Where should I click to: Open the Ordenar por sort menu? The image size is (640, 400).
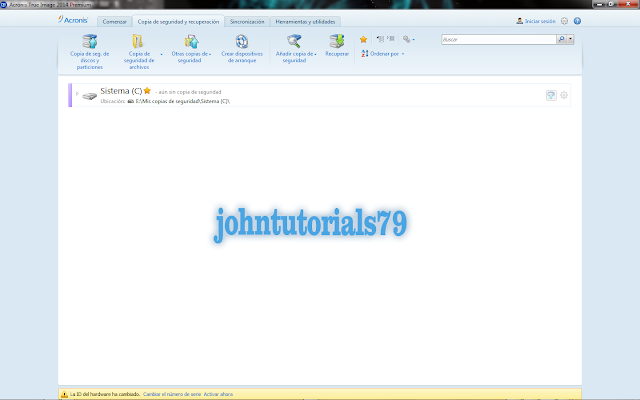pos(382,53)
